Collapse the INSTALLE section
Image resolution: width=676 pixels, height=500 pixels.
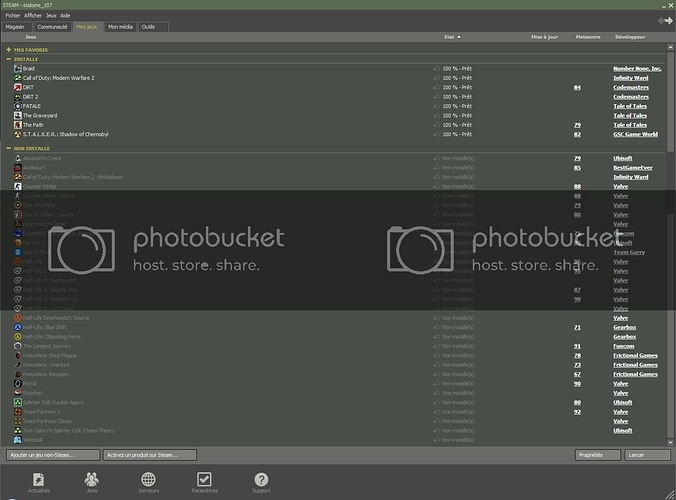(9, 59)
